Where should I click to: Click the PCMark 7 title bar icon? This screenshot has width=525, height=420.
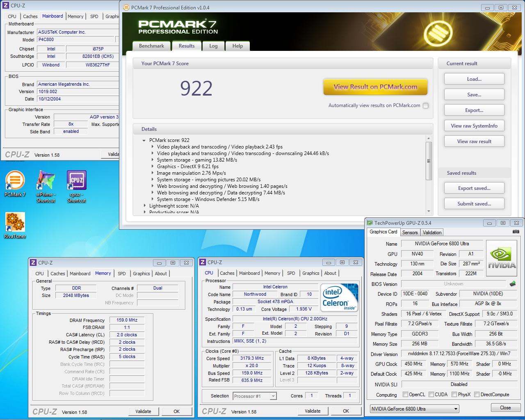click(x=126, y=7)
